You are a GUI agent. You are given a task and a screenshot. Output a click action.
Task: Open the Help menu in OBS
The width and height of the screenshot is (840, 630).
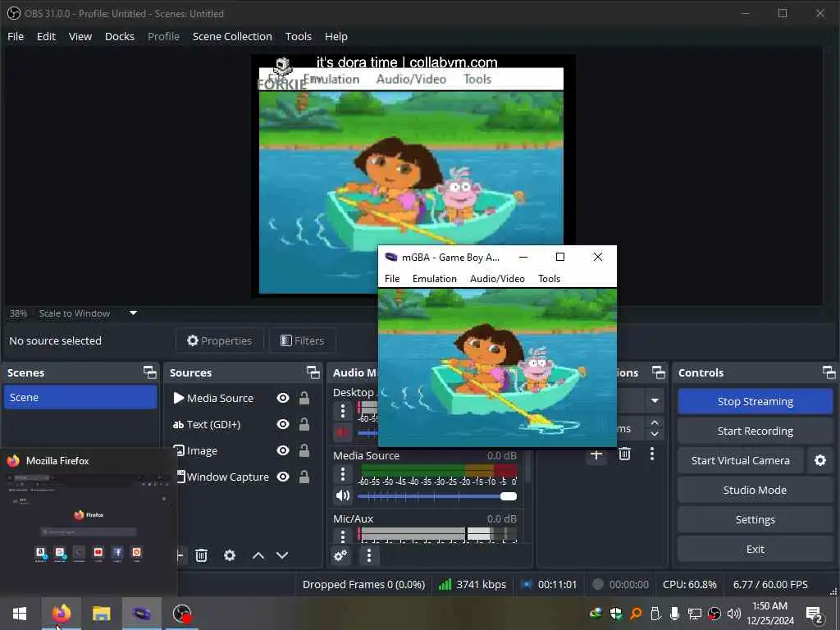[336, 36]
